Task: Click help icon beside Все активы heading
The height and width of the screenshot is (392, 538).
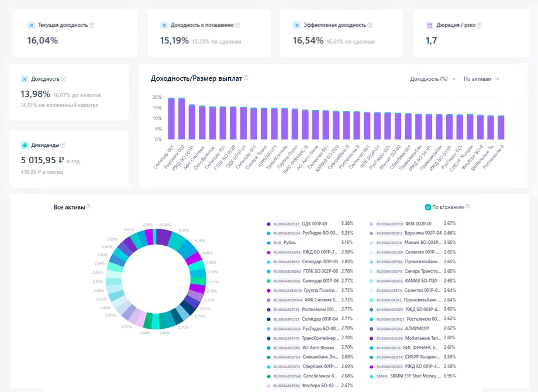Action: 88,207
